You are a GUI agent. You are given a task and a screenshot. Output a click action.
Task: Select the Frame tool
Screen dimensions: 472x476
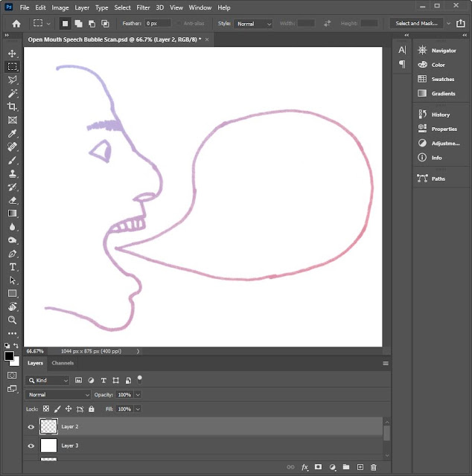12,120
